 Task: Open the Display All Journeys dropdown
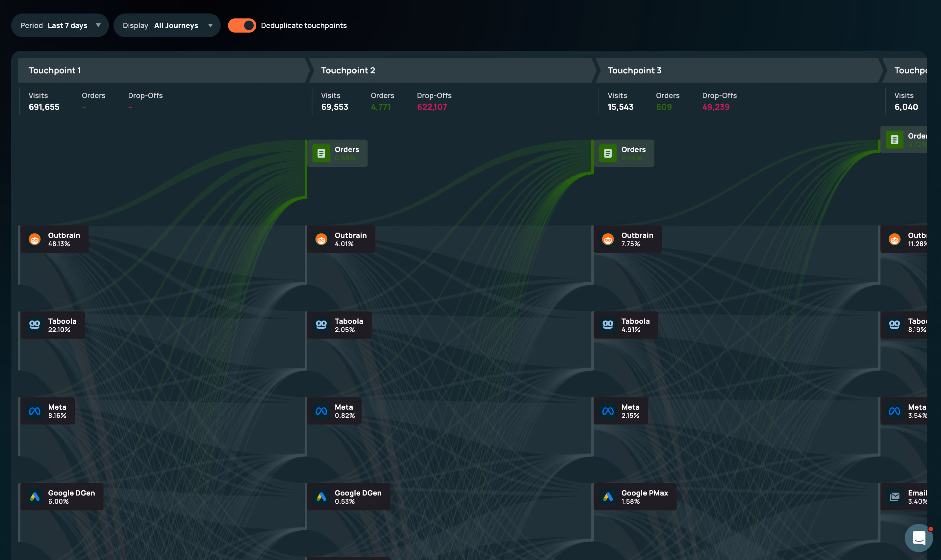coord(167,25)
